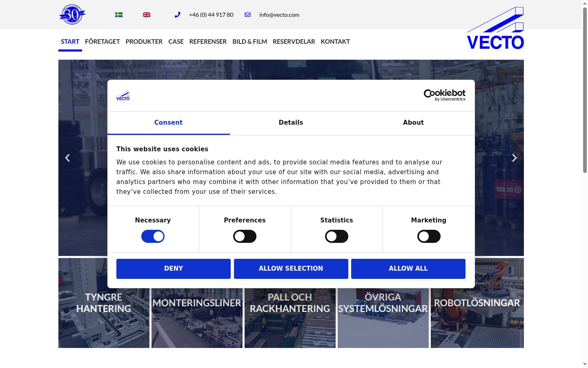Click the Necessary label text

coord(153,220)
